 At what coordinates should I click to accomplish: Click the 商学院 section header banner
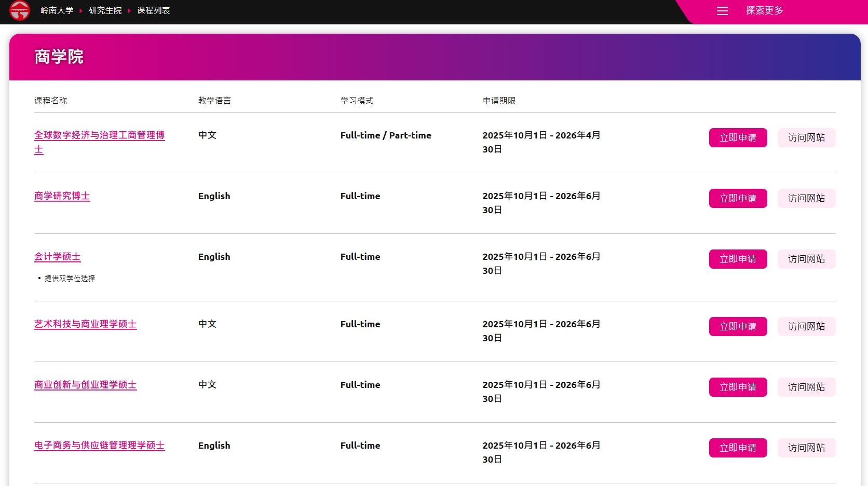click(435, 57)
